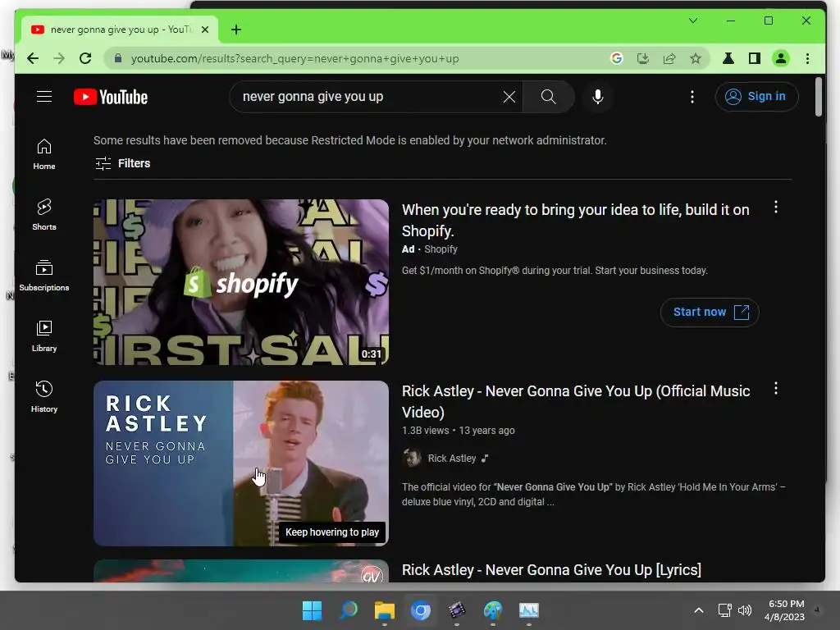Open Never Gonna Give You Up Official Music Video title
Viewport: 840px width, 630px height.
(575, 401)
